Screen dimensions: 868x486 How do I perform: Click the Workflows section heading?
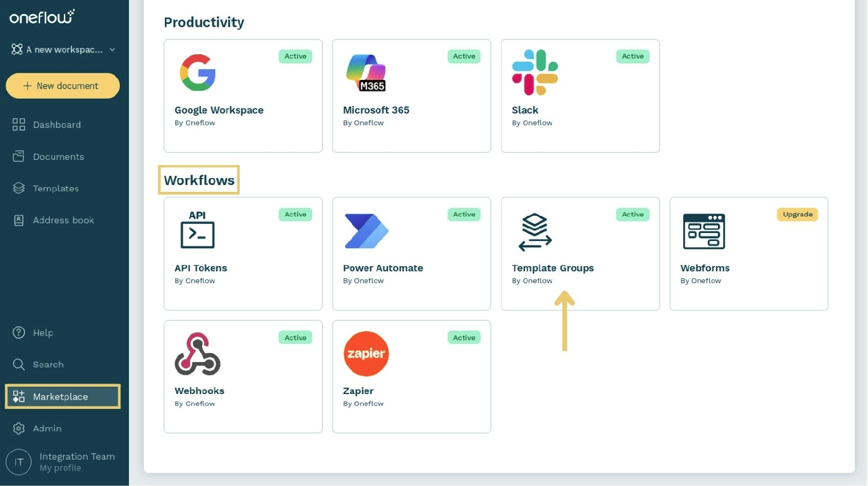click(199, 180)
